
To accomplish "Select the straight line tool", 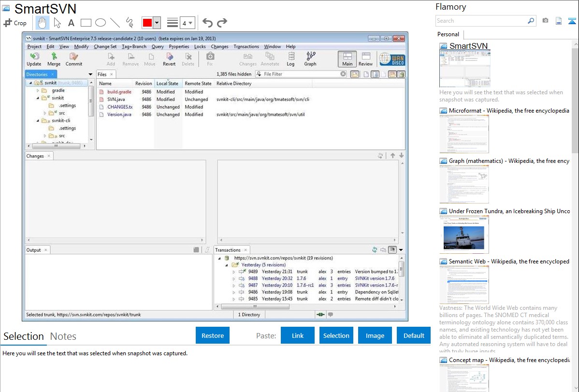I will [x=115, y=23].
